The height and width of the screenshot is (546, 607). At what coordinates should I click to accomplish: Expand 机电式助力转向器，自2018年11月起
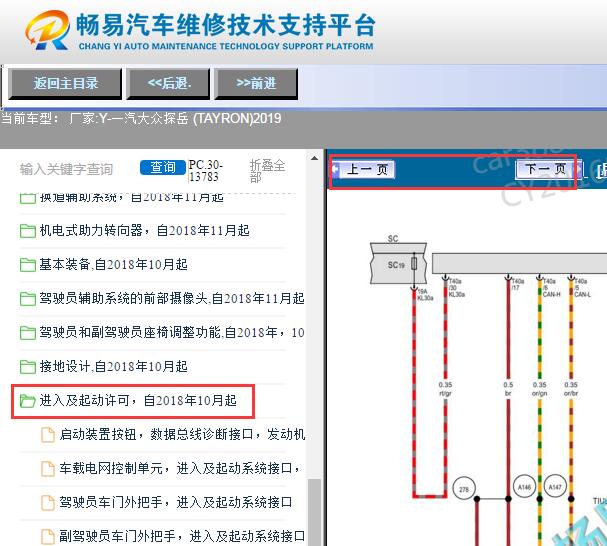[144, 231]
